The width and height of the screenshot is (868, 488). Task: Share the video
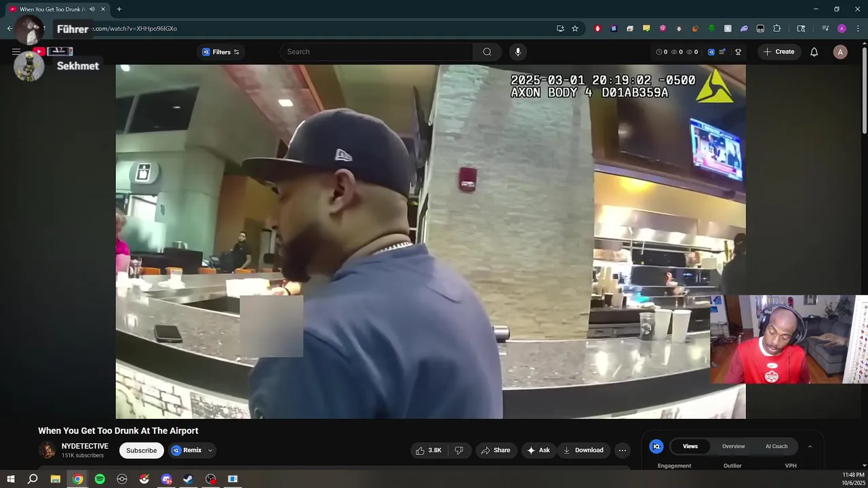pos(496,450)
